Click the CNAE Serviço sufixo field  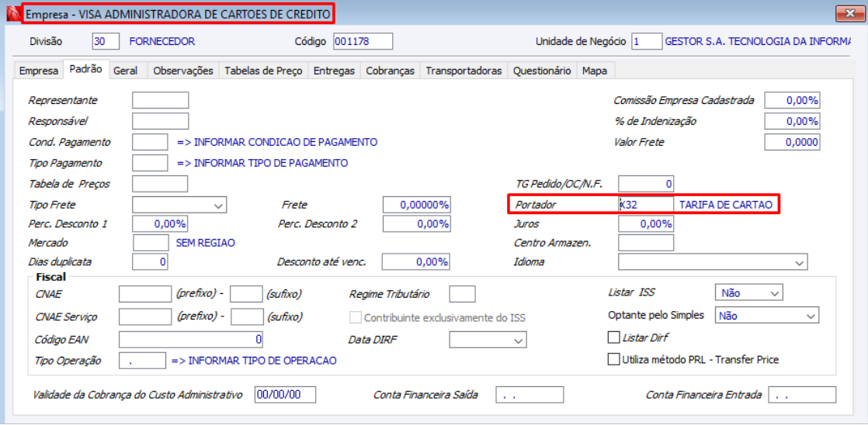pyautogui.click(x=247, y=316)
